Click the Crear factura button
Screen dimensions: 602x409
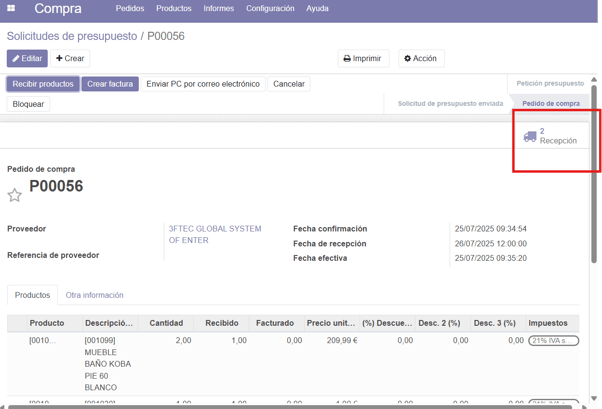(110, 84)
